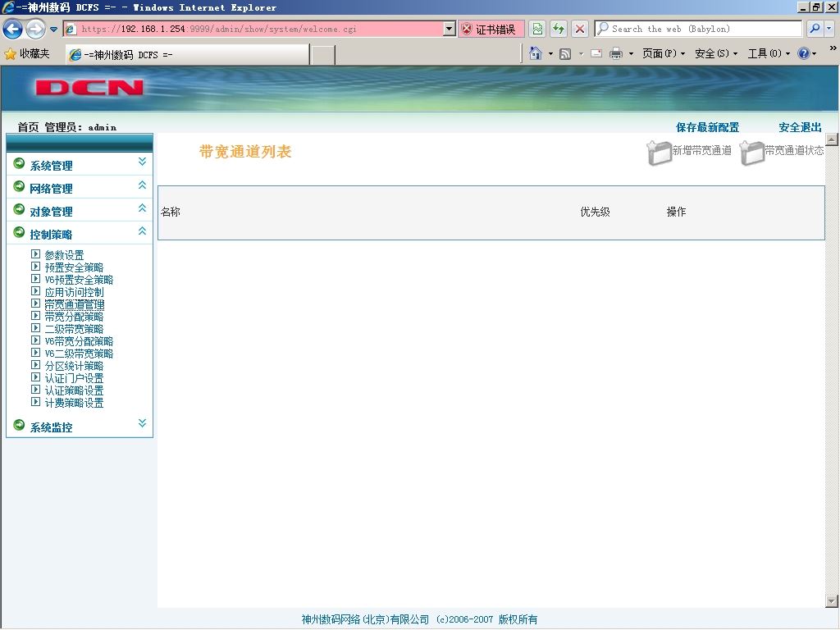Open 应用访问控制 menu item
Viewport: 840px width, 630px height.
74,292
